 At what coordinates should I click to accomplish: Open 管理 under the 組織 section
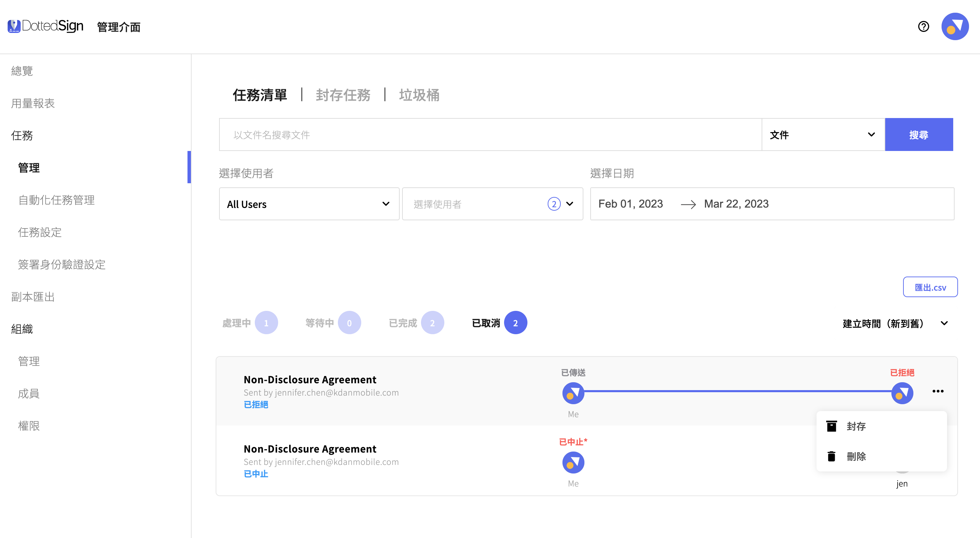point(29,361)
